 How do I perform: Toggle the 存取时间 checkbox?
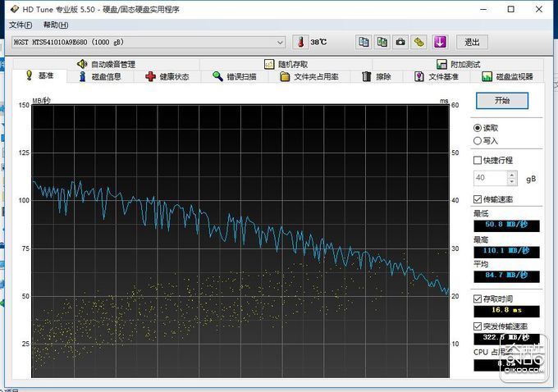478,299
